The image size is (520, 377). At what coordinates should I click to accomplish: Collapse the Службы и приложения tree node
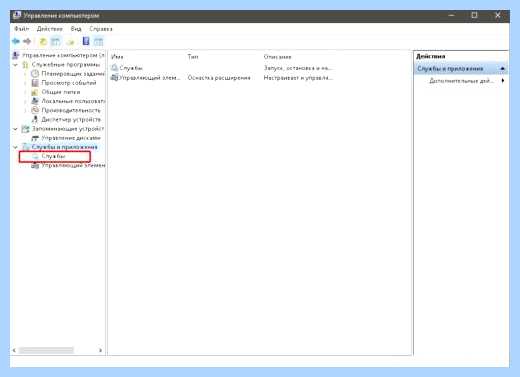click(x=15, y=147)
